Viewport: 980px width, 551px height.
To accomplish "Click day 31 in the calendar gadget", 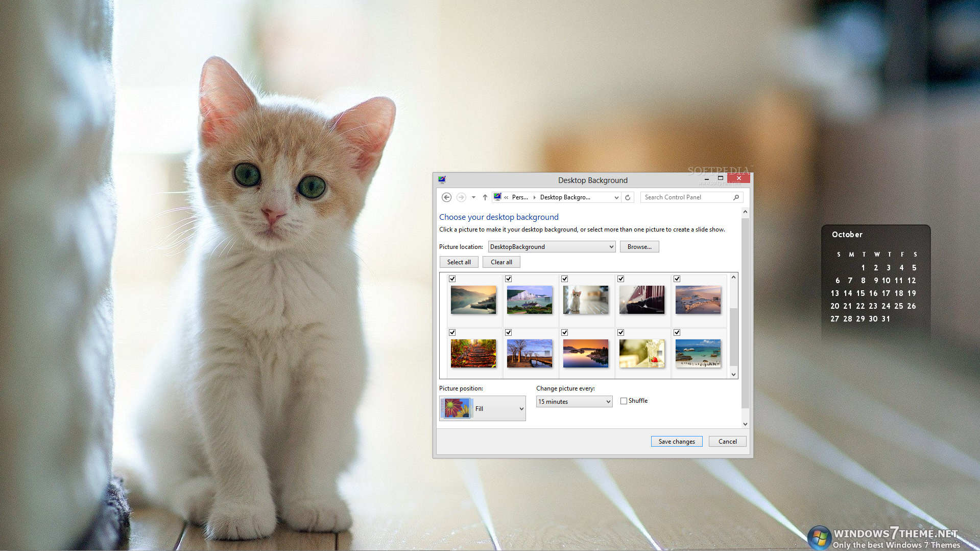I will pos(886,319).
